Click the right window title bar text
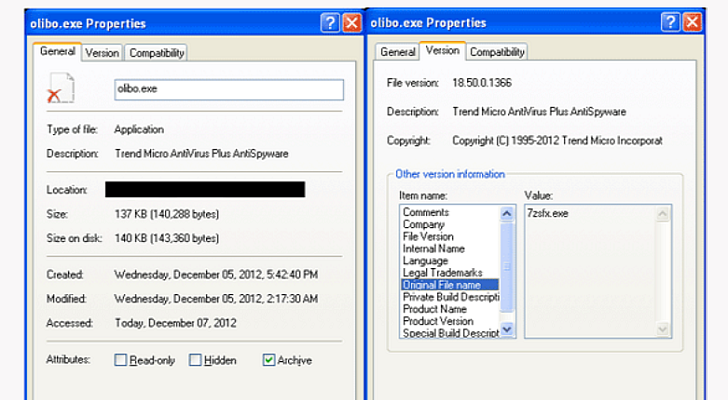The width and height of the screenshot is (728, 400). pyautogui.click(x=429, y=23)
